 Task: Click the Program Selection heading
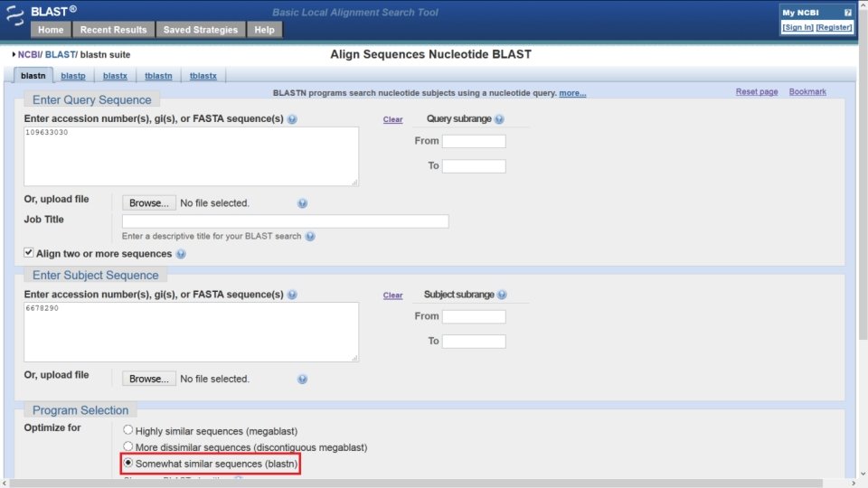(80, 410)
